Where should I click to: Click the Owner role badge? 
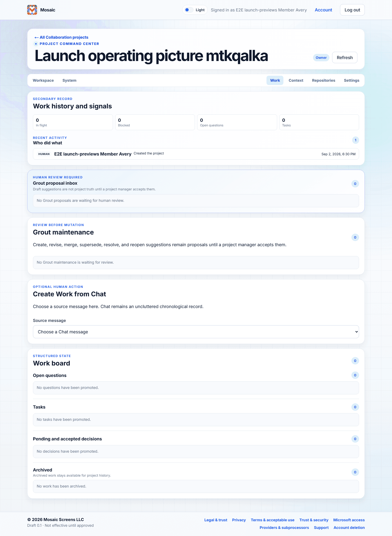pyautogui.click(x=321, y=57)
